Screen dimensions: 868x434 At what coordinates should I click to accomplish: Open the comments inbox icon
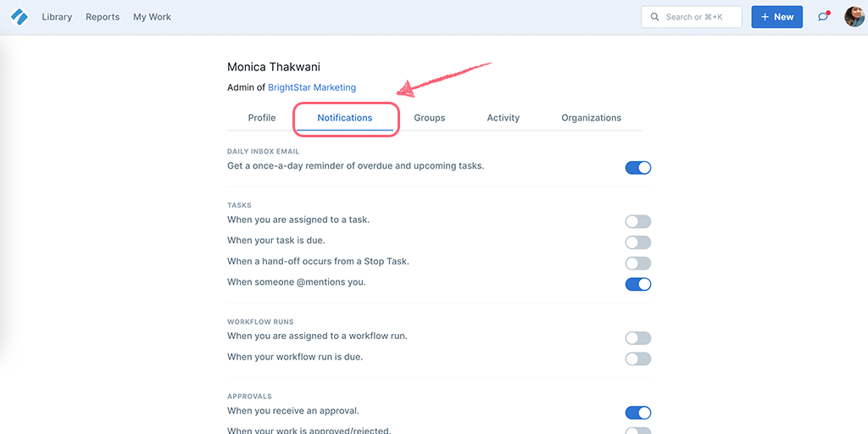point(824,17)
